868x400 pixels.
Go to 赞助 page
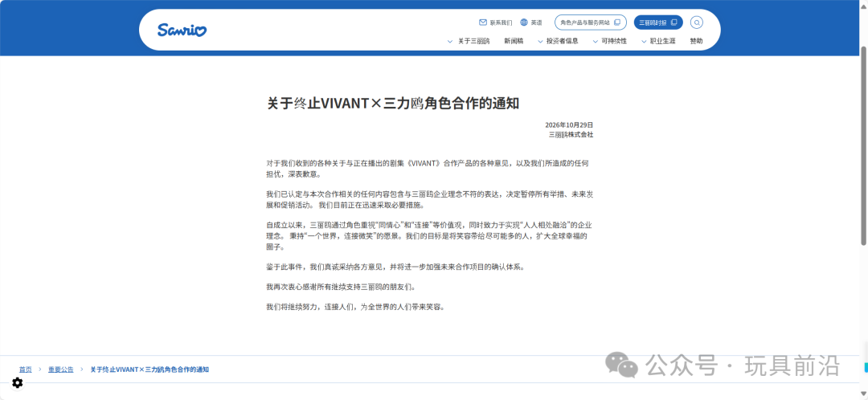click(x=696, y=41)
